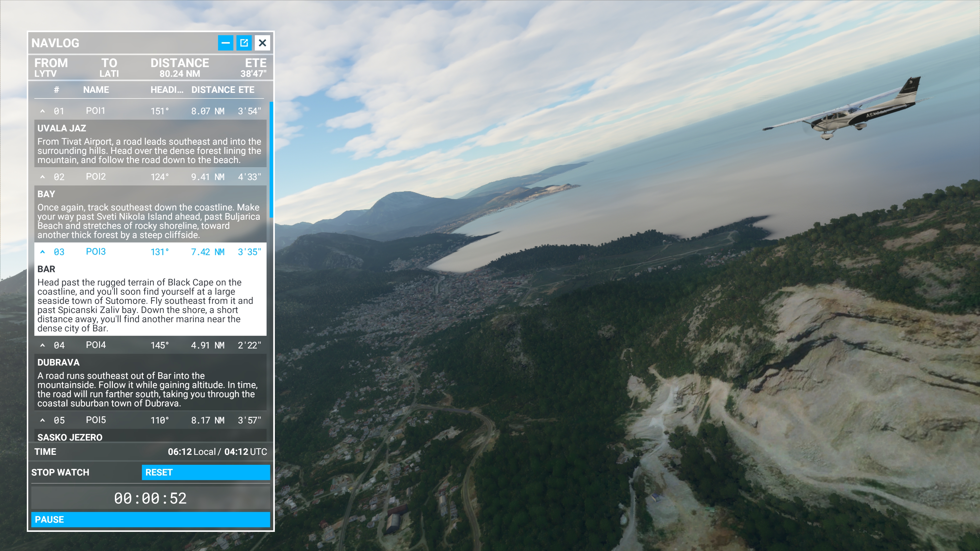Select the POI1 waypoint name
This screenshot has width=980, height=551.
95,111
